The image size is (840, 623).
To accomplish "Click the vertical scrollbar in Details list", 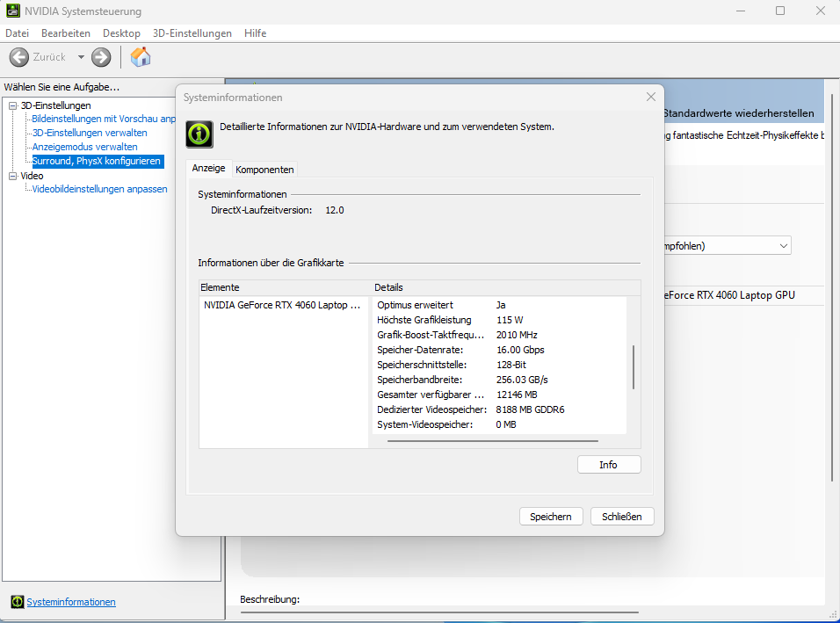I will pos(634,367).
